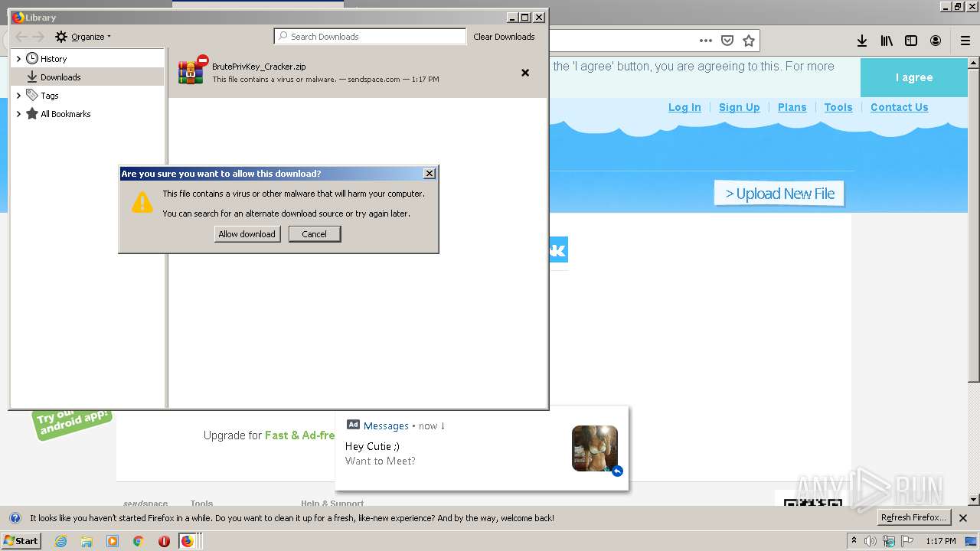Open the Organize menu

click(83, 37)
